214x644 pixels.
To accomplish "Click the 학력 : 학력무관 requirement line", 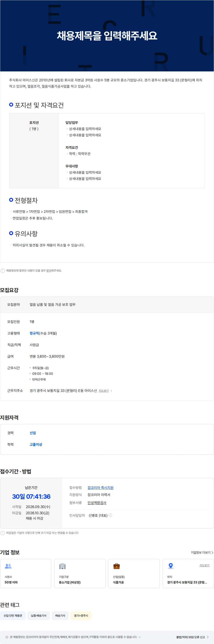I will [80, 153].
